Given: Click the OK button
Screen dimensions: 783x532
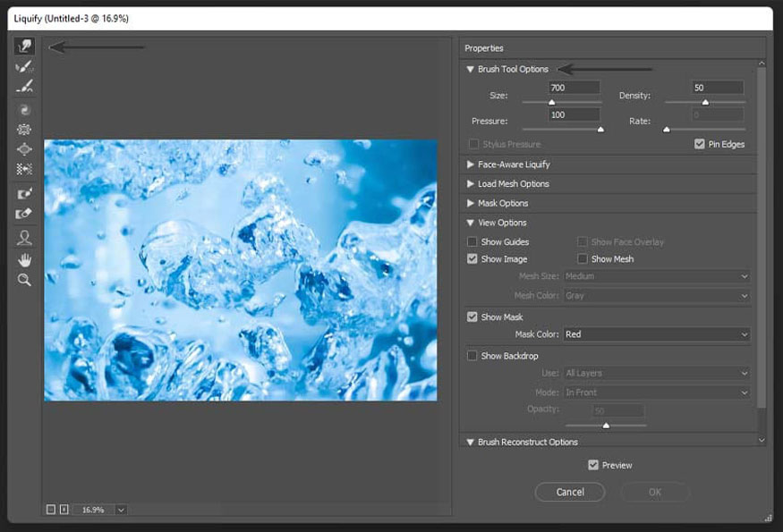Looking at the screenshot, I should [655, 492].
